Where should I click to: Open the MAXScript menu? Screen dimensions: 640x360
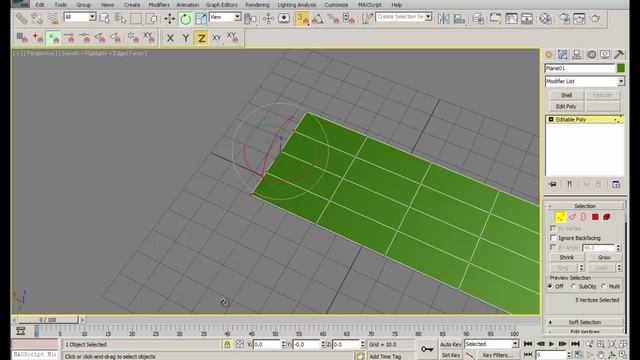tap(369, 5)
